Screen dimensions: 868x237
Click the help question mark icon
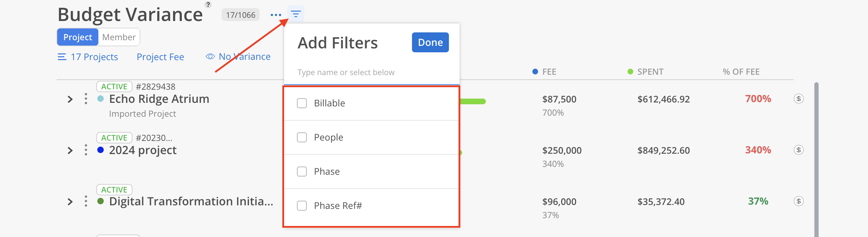pyautogui.click(x=208, y=5)
